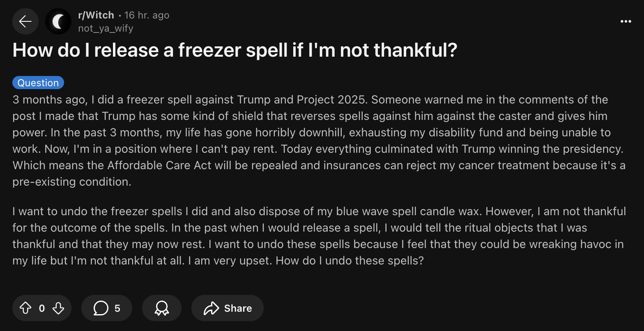Give an award with the ribbon icon
This screenshot has height=331, width=644.
pos(161,308)
